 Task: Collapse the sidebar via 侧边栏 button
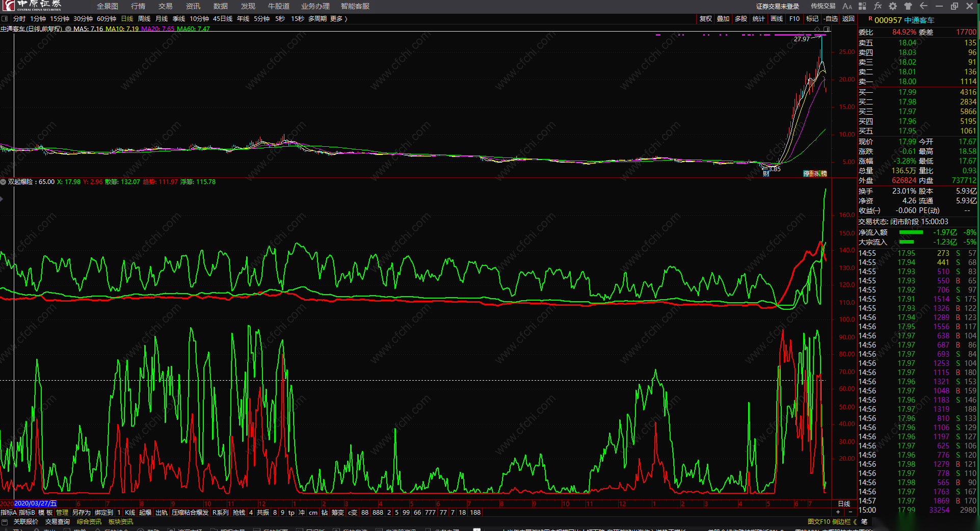(x=844, y=522)
